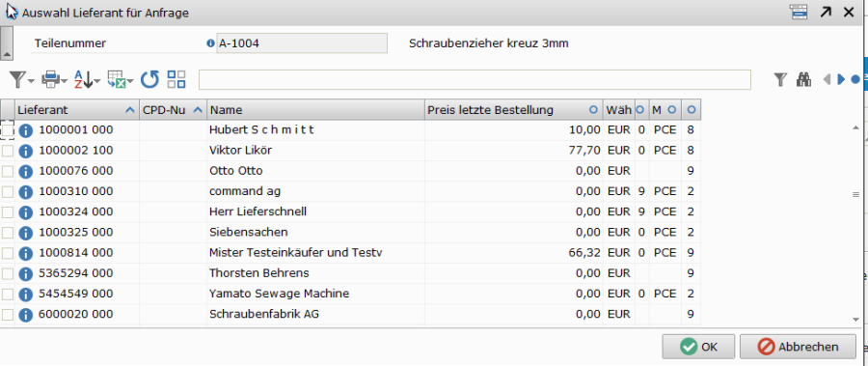The width and height of the screenshot is (868, 366).
Task: Tick checkbox for command ag row
Action: (x=7, y=192)
